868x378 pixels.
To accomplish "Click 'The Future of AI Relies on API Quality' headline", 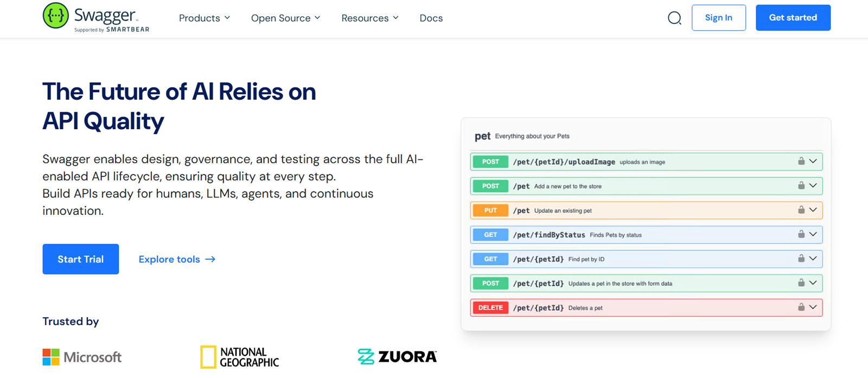I will pyautogui.click(x=179, y=106).
